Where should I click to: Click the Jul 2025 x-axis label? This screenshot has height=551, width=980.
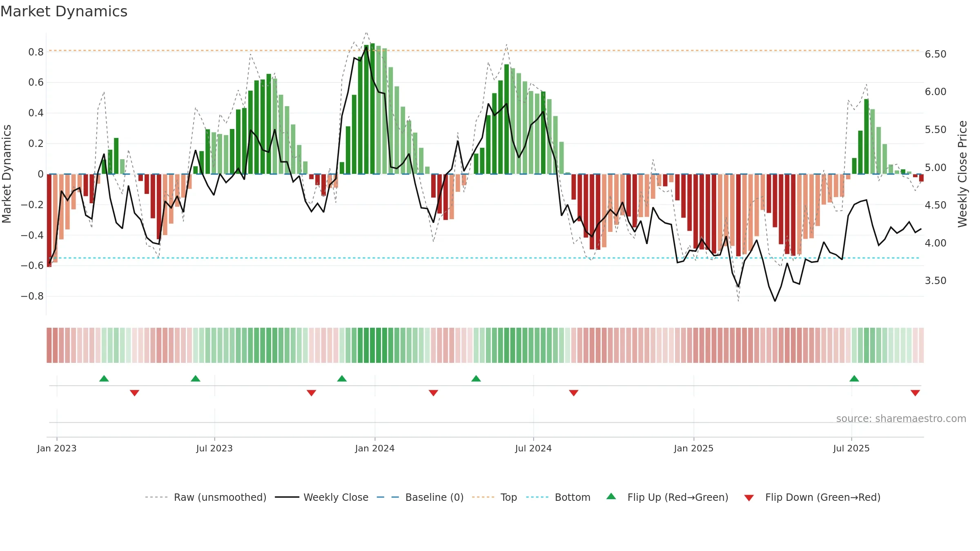click(x=851, y=448)
